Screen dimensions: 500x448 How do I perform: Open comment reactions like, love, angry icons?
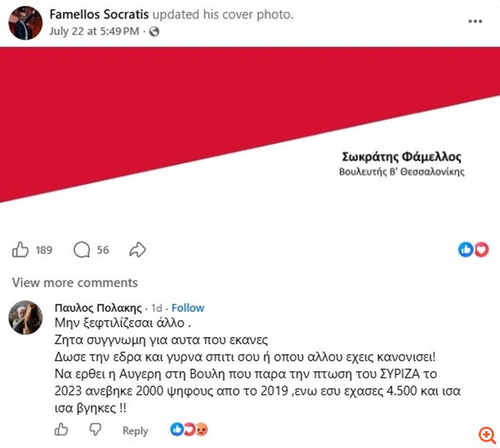pyautogui.click(x=189, y=430)
